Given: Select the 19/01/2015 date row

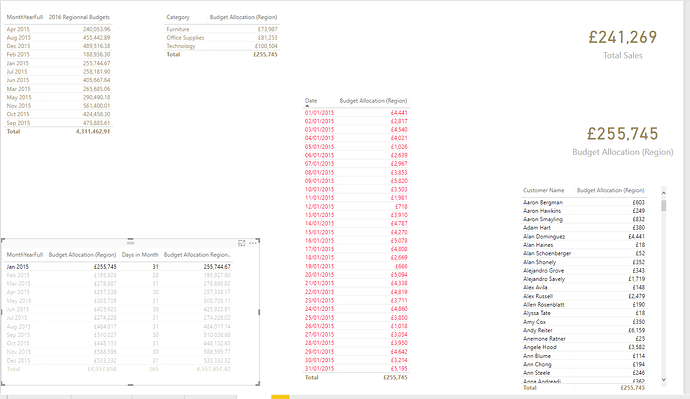Looking at the screenshot, I should (356, 266).
